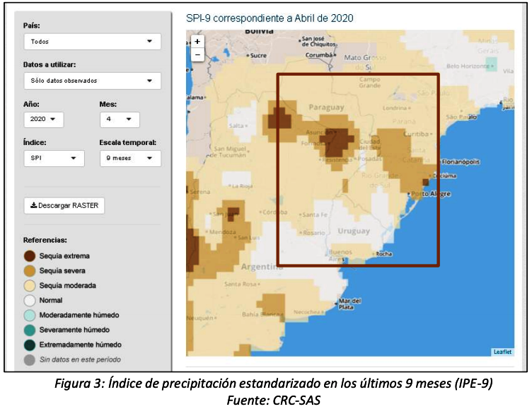Open the País dropdown showing Todos
The width and height of the screenshot is (532, 409).
[91, 42]
